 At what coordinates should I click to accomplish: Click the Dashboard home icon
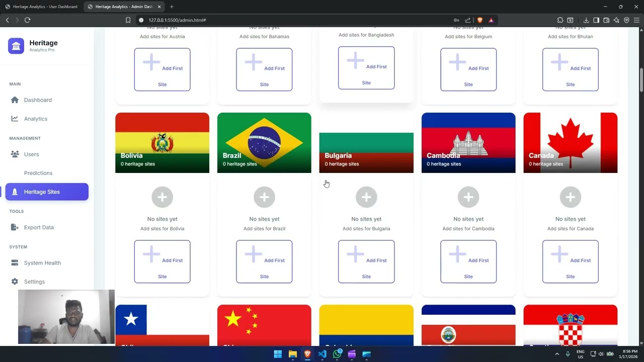point(15,100)
